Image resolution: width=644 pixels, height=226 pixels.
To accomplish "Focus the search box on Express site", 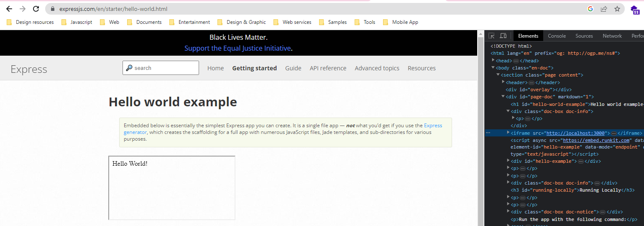I will tap(161, 68).
